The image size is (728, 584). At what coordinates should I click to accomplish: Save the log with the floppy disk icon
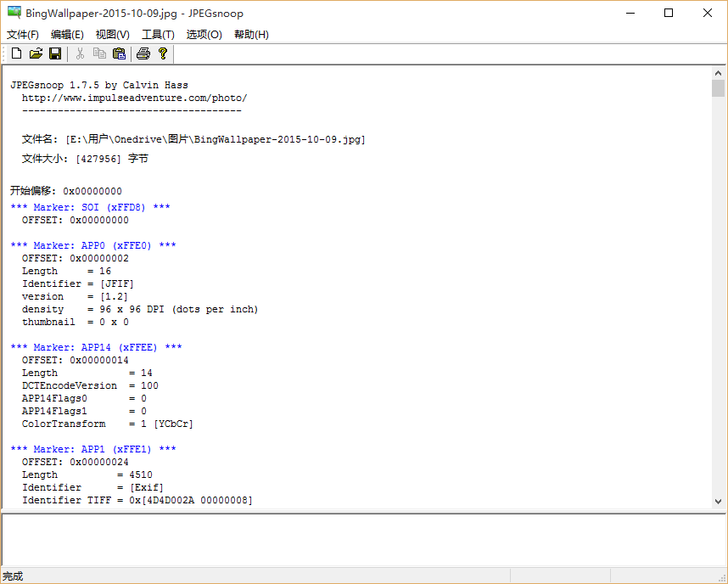click(x=55, y=53)
